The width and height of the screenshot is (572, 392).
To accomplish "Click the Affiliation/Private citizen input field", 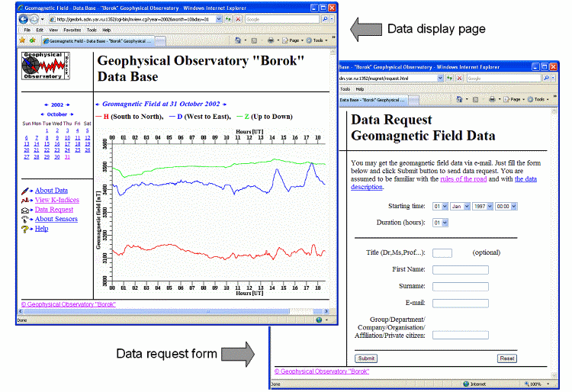I will 461,335.
